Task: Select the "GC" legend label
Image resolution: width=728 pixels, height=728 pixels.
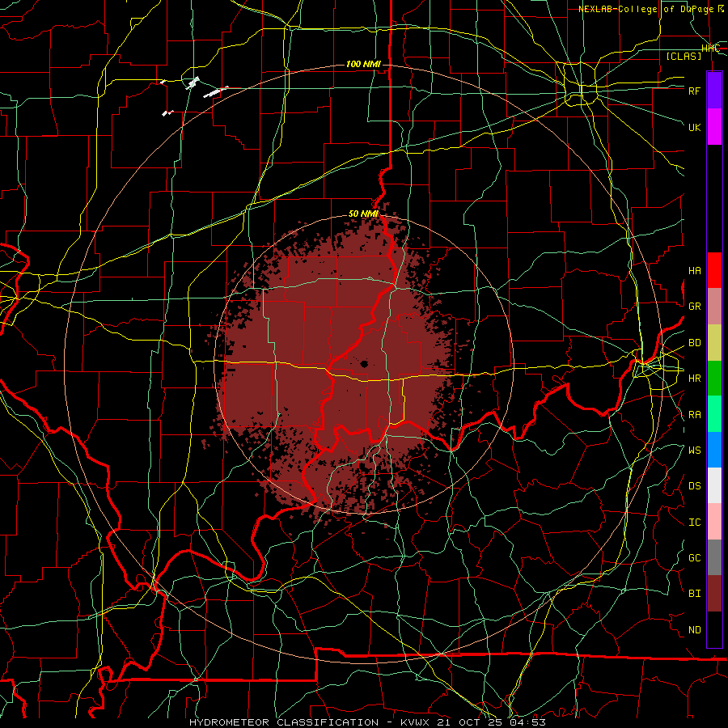Action: click(x=694, y=558)
